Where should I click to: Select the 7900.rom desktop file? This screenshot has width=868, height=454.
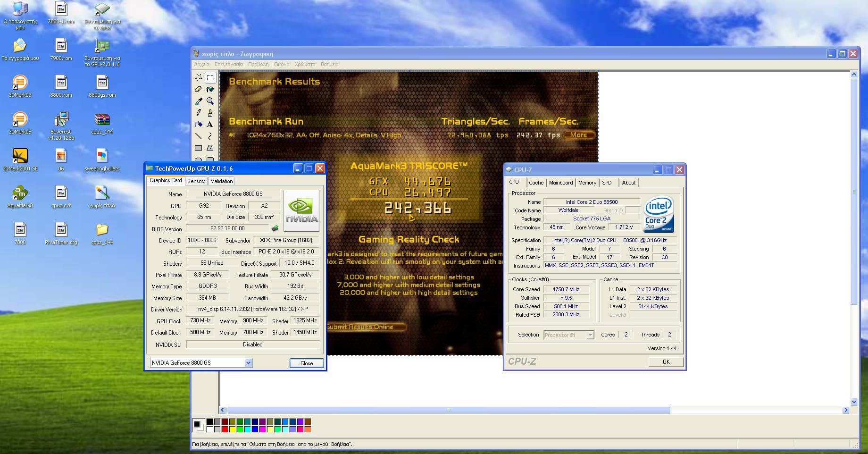click(61, 50)
